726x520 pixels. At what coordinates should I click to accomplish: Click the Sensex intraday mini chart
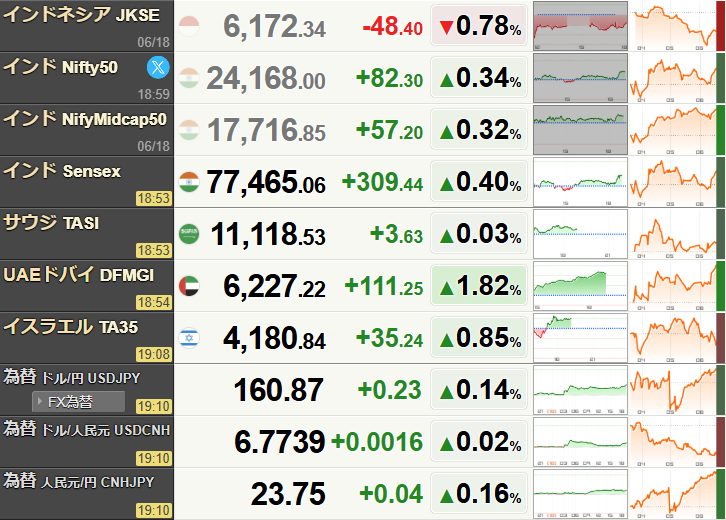click(580, 182)
